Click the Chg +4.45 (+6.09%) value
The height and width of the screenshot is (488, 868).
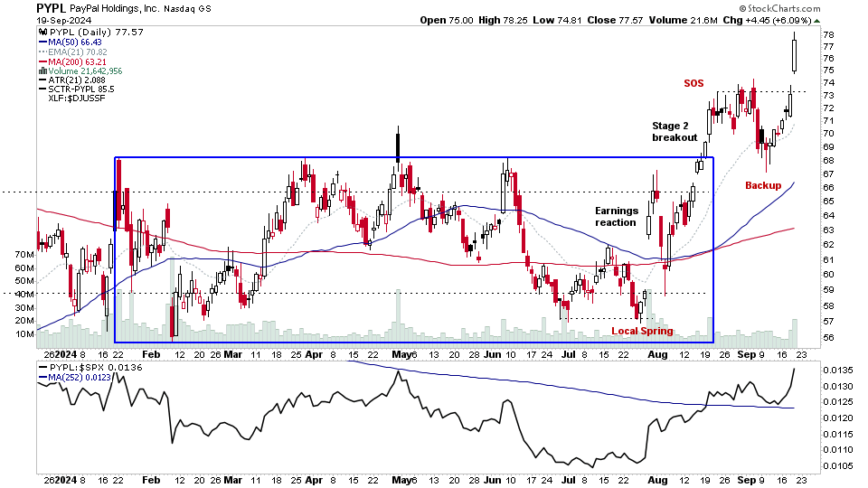point(768,21)
